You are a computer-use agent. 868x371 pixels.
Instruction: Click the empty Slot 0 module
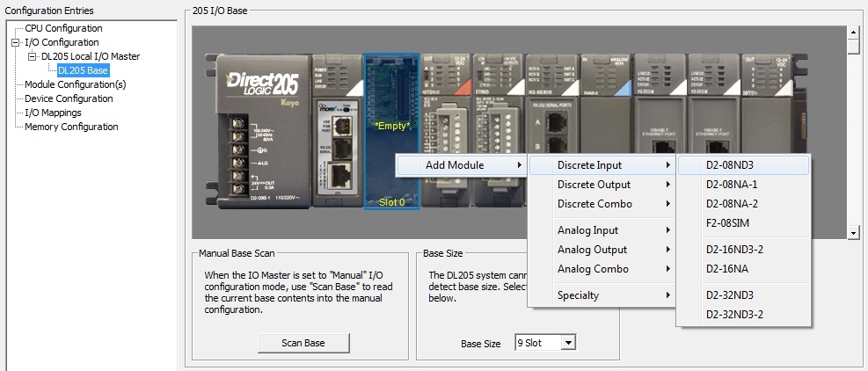[x=391, y=131]
